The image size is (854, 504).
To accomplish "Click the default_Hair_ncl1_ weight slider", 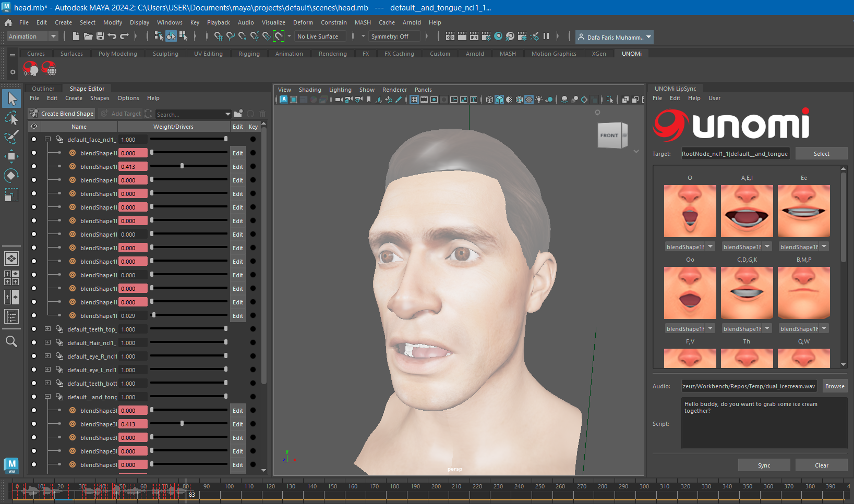I will click(x=188, y=342).
